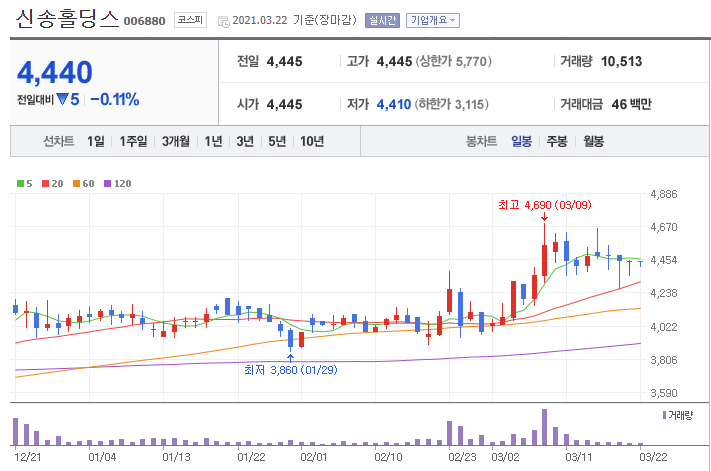Click the 4,238 price axis label
This screenshot has width=711, height=471.
[x=664, y=293]
